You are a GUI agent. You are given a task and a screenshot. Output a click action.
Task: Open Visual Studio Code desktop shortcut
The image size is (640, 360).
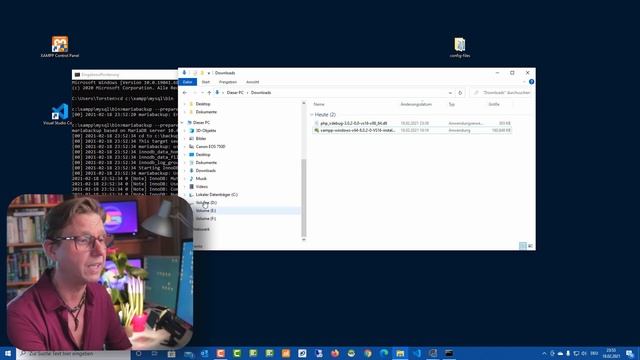pyautogui.click(x=60, y=114)
